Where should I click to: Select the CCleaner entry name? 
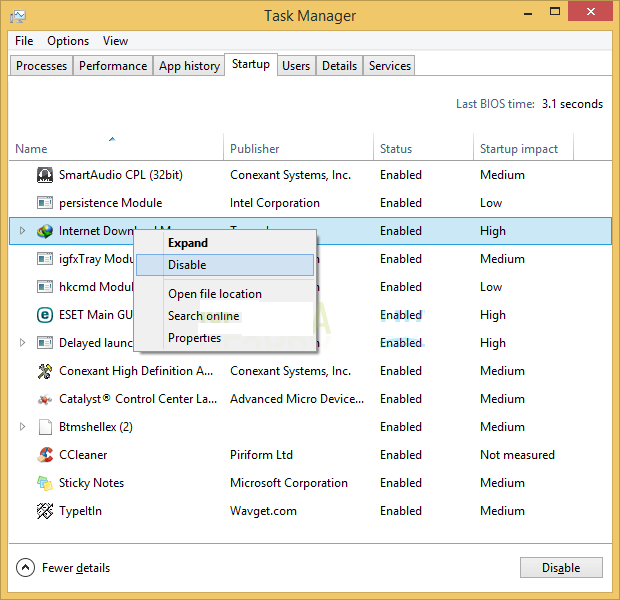click(x=83, y=455)
